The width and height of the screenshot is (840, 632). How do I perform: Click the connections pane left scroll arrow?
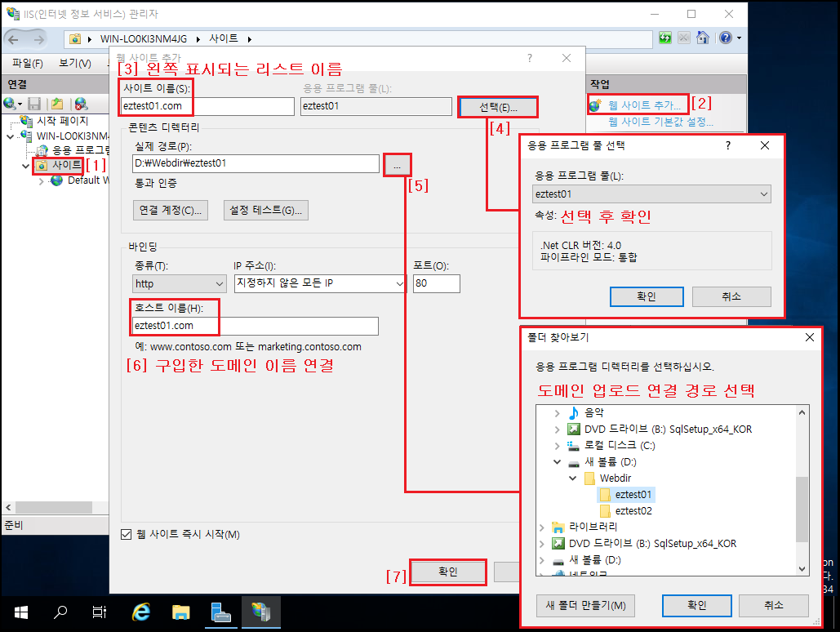[8, 507]
